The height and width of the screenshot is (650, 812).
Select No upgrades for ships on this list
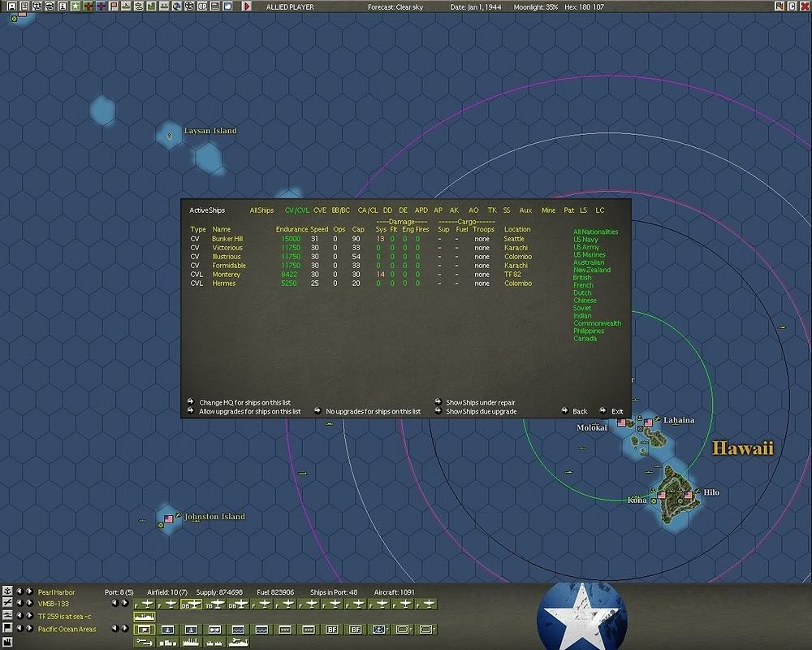tap(373, 412)
